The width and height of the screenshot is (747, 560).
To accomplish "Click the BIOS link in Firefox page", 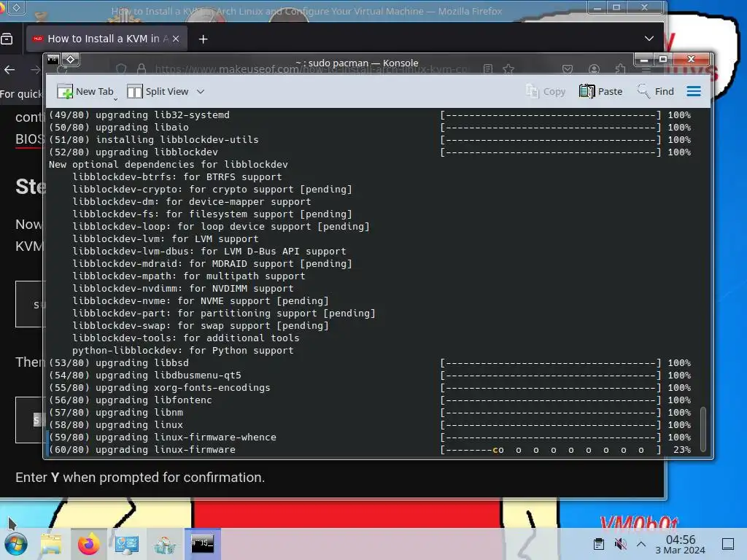I will pyautogui.click(x=29, y=139).
